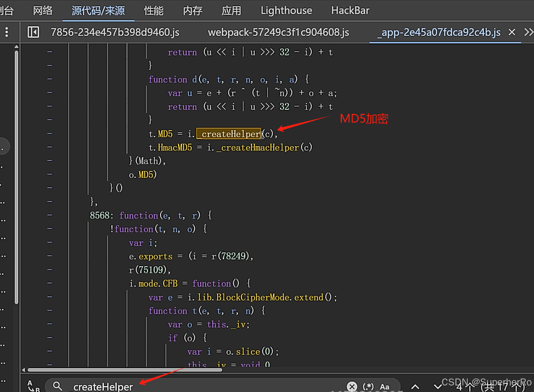This screenshot has width=534, height=392.
Task: Click BlockCipherMode in the code
Action: point(253,298)
